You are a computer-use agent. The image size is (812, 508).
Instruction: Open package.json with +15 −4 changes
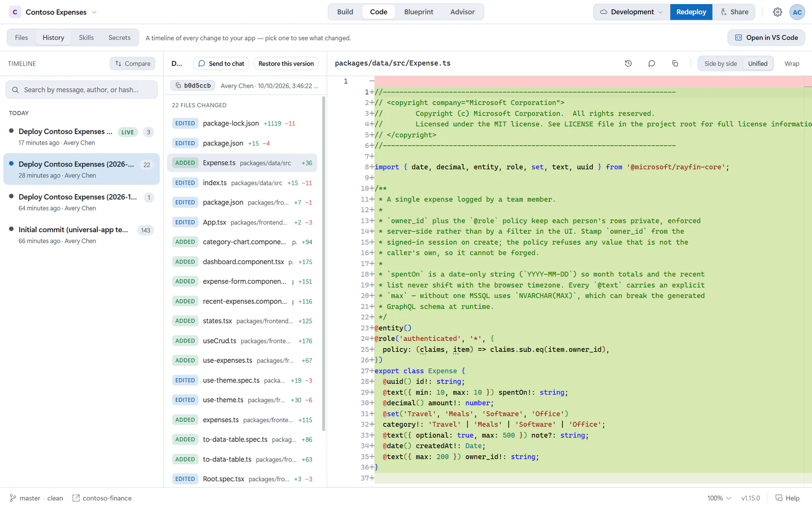tap(242, 143)
